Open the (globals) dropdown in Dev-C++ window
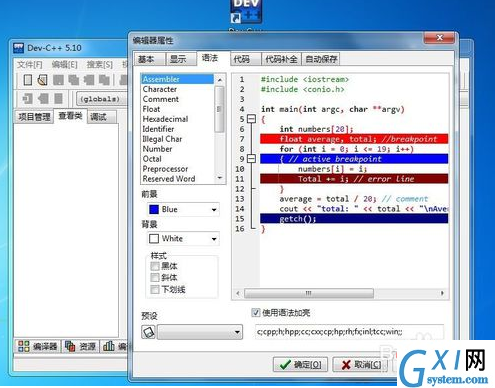 coord(102,99)
